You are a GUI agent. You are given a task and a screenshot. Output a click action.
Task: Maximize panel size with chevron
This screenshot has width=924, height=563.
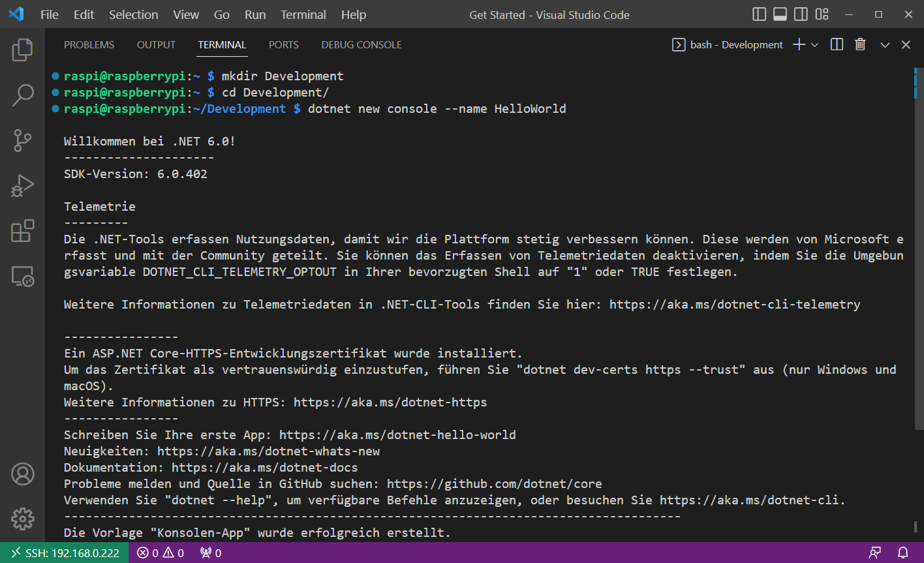click(885, 44)
